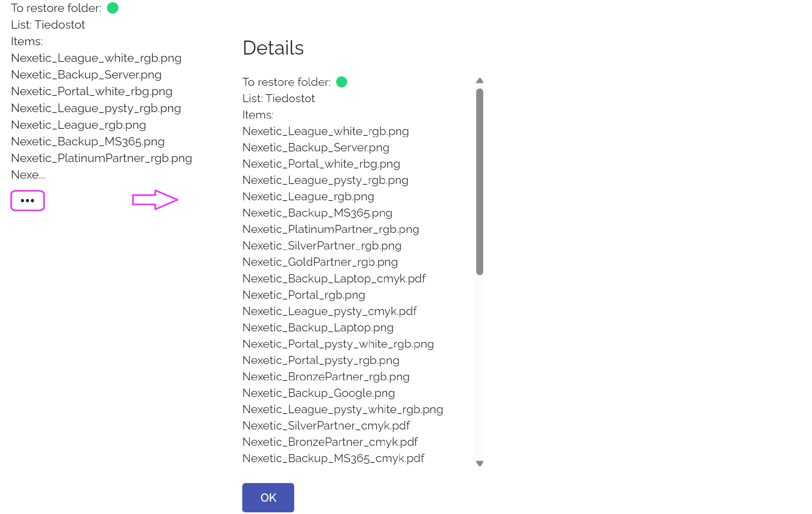Click Nexetic_BronzePartner_rgb.png entry
The width and height of the screenshot is (812, 514).
(326, 377)
